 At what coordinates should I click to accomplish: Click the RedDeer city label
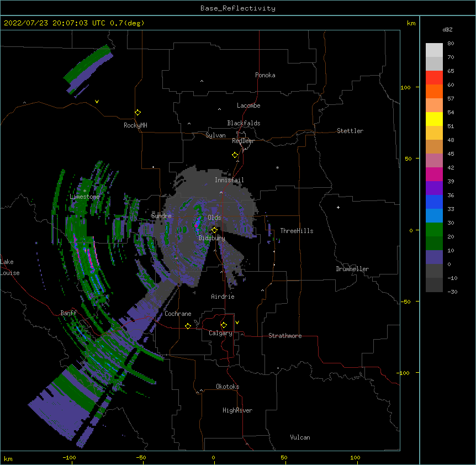[243, 141]
